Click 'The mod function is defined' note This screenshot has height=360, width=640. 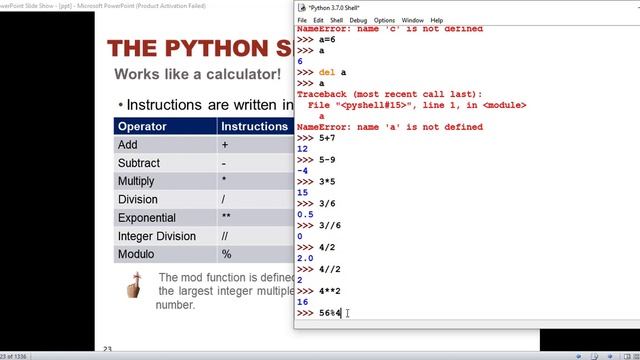226,278
